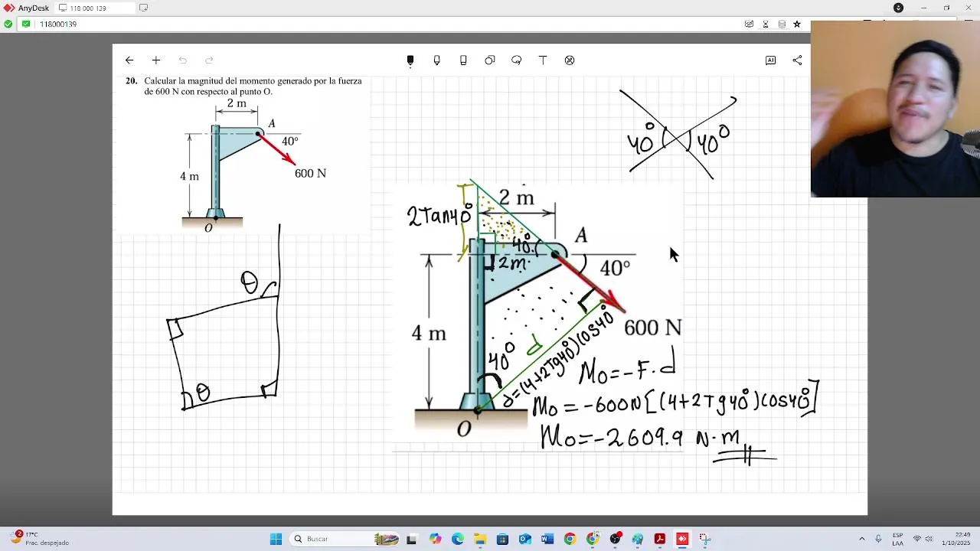Click the AnyDesk download/update indicator icon
The height and width of the screenshot is (551, 980).
tap(898, 8)
